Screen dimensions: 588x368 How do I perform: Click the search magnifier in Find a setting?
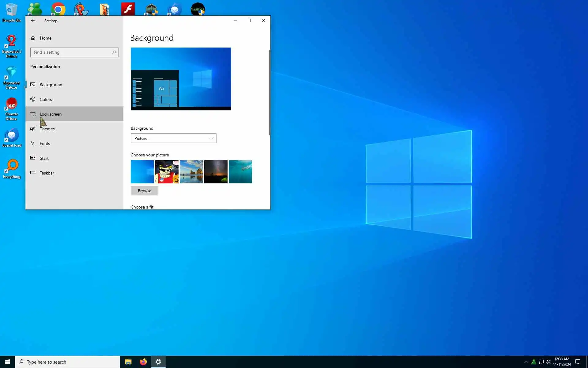114,52
